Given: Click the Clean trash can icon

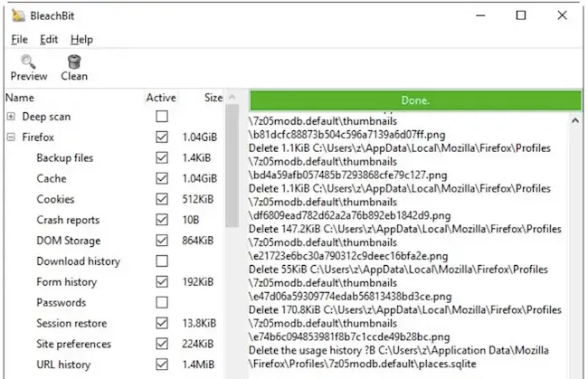Looking at the screenshot, I should click(x=74, y=62).
